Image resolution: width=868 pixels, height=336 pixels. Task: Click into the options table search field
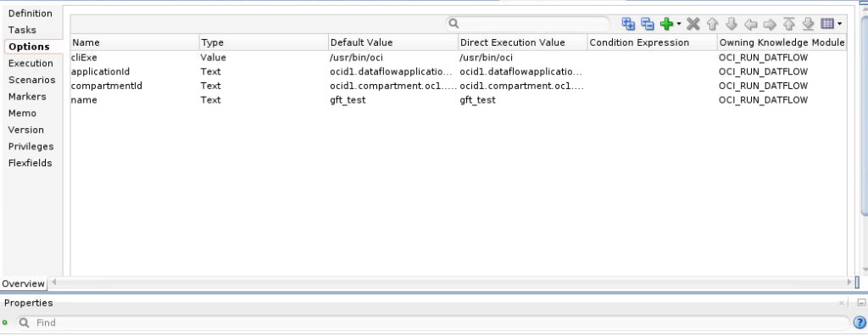point(528,23)
